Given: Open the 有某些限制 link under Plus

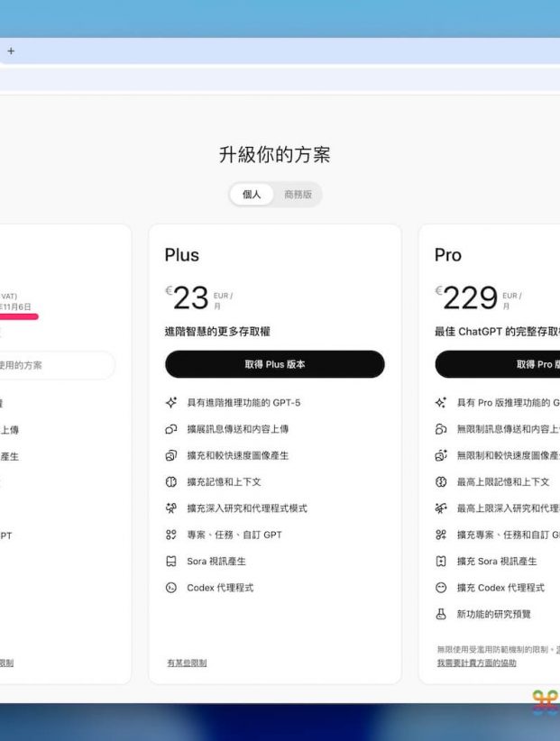Looking at the screenshot, I should point(187,663).
